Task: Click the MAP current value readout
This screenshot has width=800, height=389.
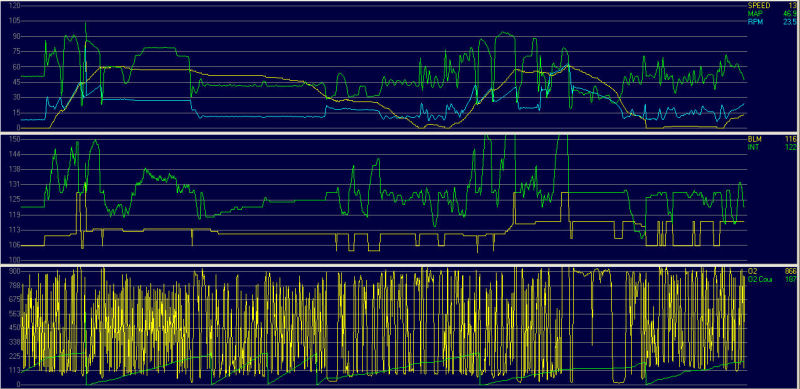Action: tap(791, 13)
